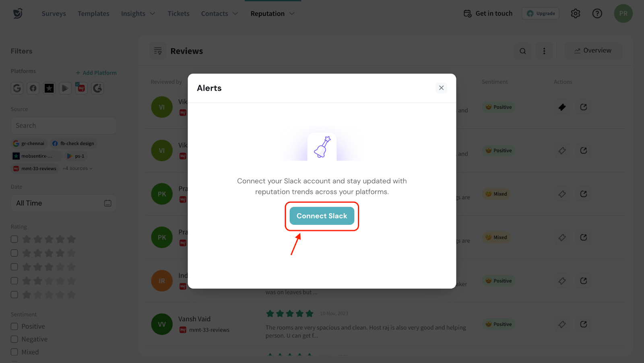This screenshot has width=644, height=363.
Task: Click the Add Platform link
Action: pos(96,73)
